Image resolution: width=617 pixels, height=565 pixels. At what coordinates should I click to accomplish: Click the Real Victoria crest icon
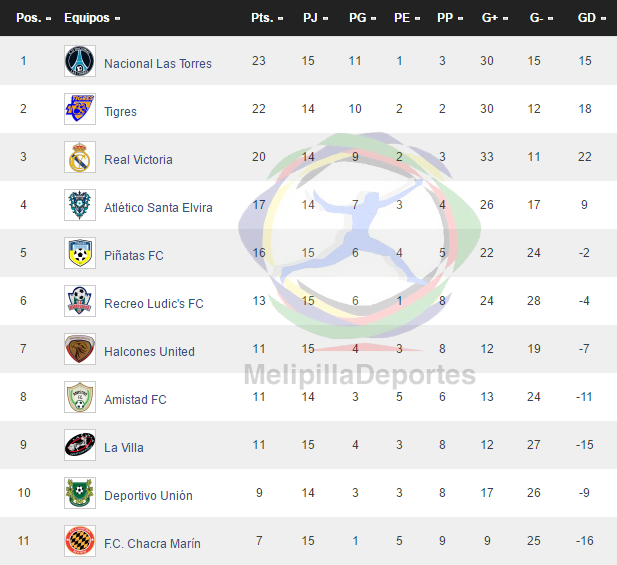point(80,157)
